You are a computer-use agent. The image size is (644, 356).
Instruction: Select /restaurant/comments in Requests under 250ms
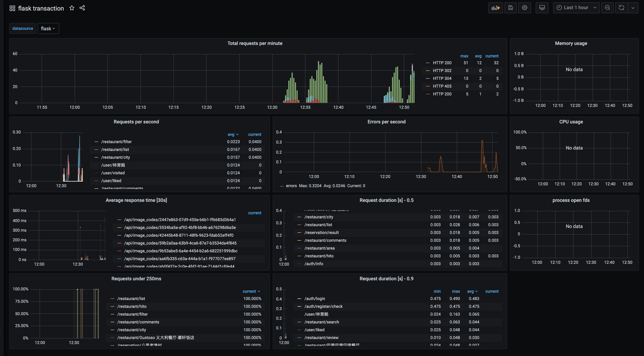[x=138, y=322]
